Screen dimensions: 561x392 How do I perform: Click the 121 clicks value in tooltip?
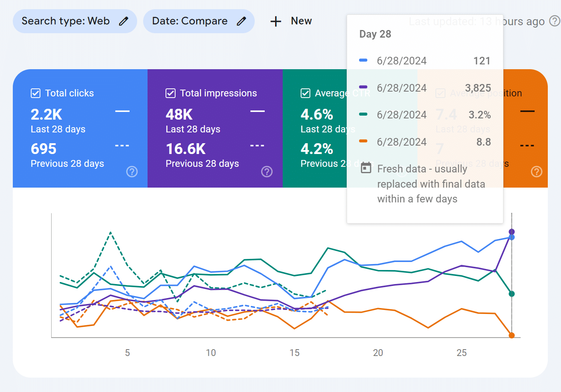click(x=482, y=61)
